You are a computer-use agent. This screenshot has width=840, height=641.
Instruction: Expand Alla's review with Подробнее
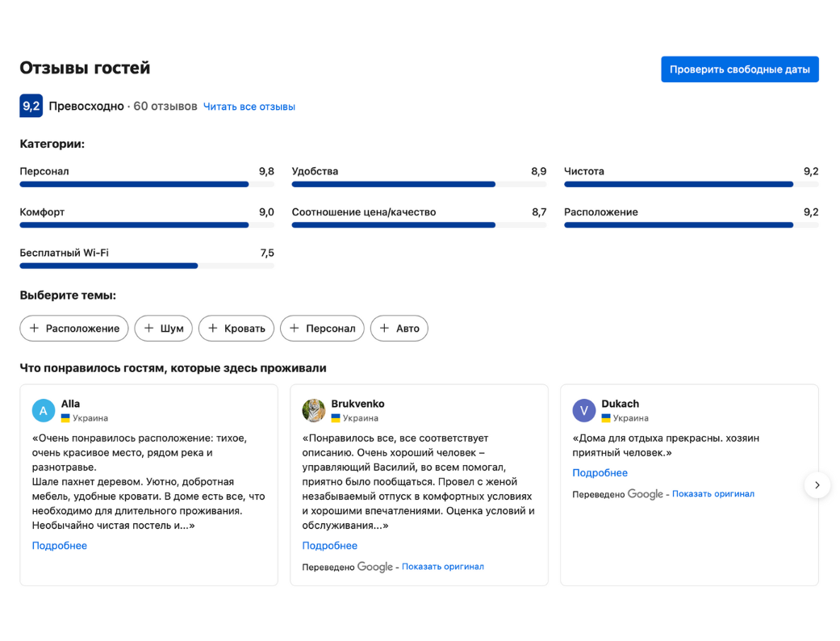click(60, 546)
